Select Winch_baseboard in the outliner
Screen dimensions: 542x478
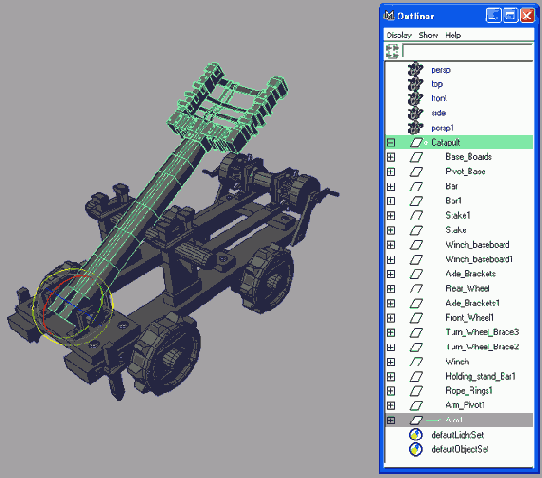(x=477, y=245)
